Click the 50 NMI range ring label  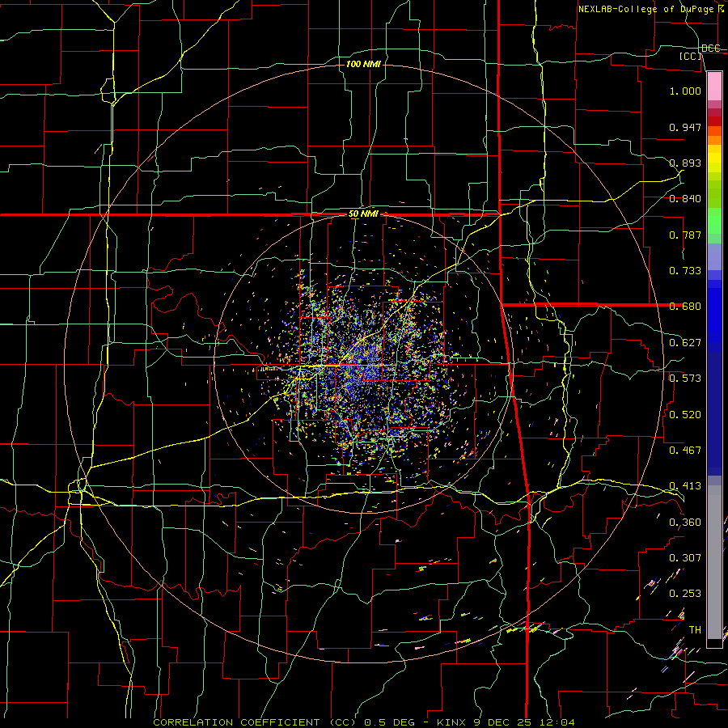pyautogui.click(x=363, y=214)
